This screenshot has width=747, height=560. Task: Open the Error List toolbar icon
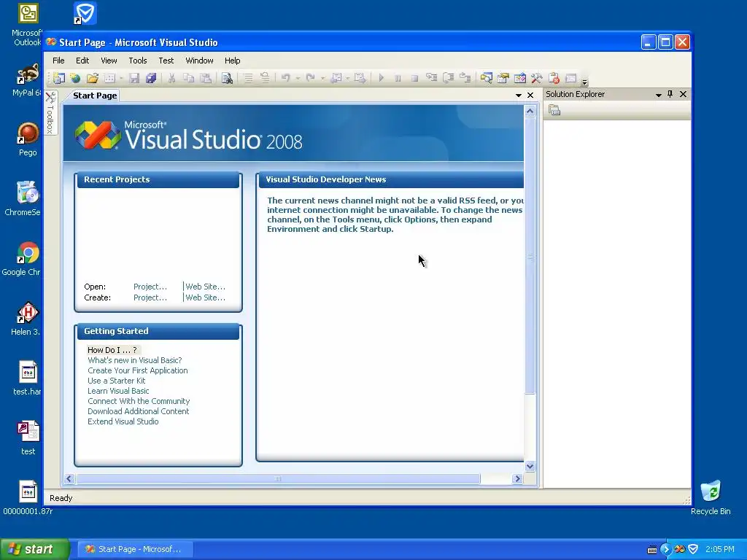(554, 78)
